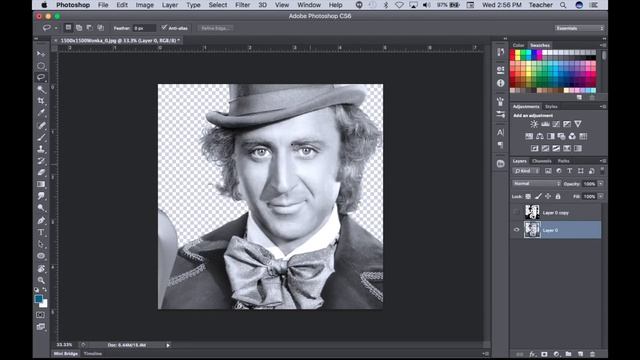This screenshot has width=640, height=360.
Task: Toggle the Subtract from selection mode
Action: coord(89,28)
